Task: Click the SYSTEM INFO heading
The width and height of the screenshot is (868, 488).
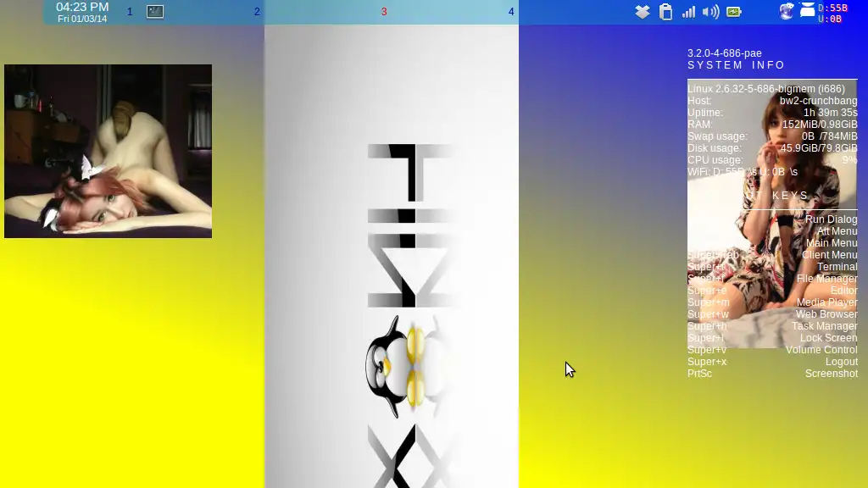Action: [x=737, y=65]
